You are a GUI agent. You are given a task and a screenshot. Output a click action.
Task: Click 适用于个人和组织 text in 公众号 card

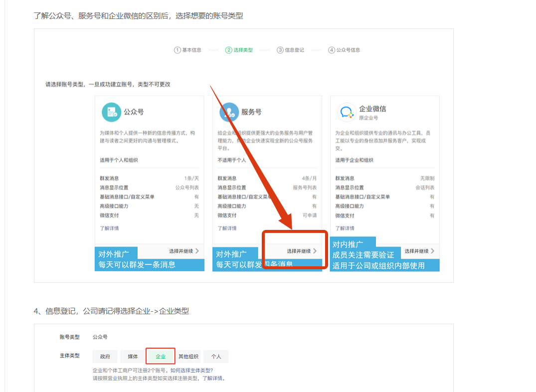coord(119,160)
